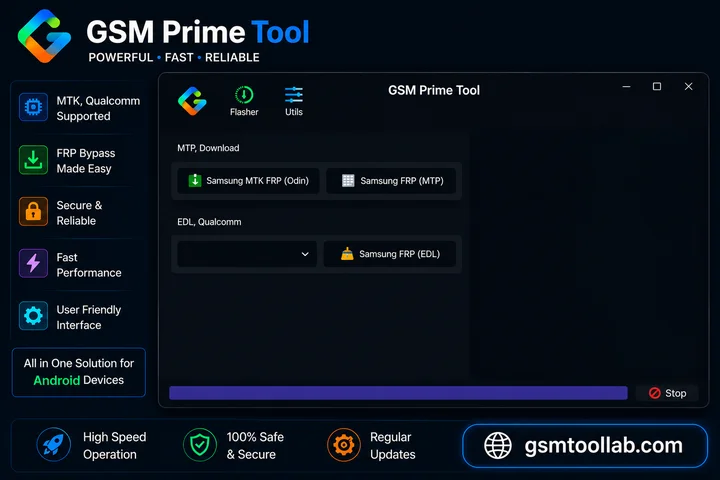
Task: Click Regular Updates text
Action: tap(392, 446)
